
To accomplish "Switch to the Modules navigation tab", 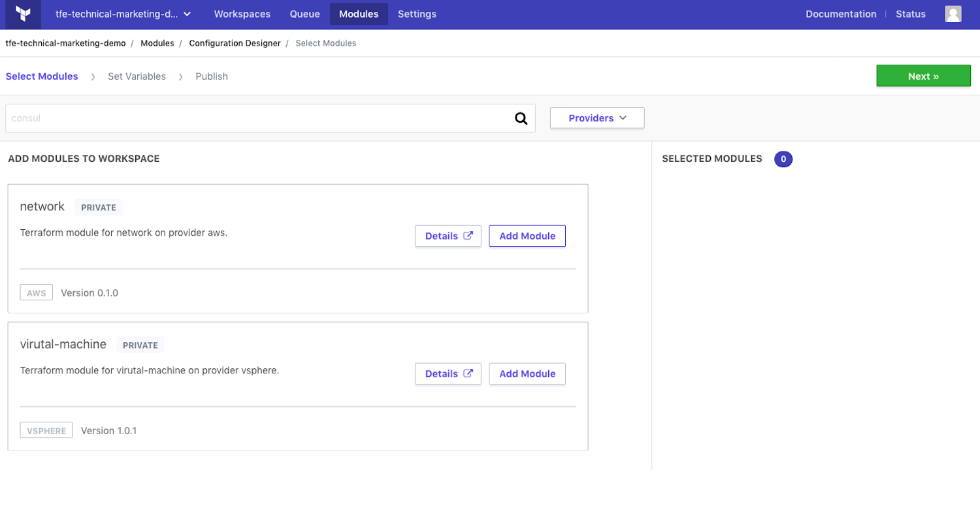I will pyautogui.click(x=359, y=14).
